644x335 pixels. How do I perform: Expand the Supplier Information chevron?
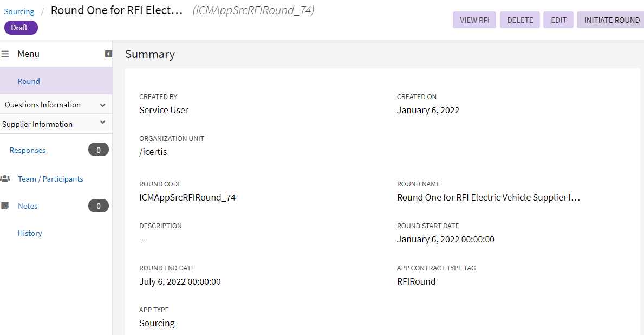coord(102,123)
